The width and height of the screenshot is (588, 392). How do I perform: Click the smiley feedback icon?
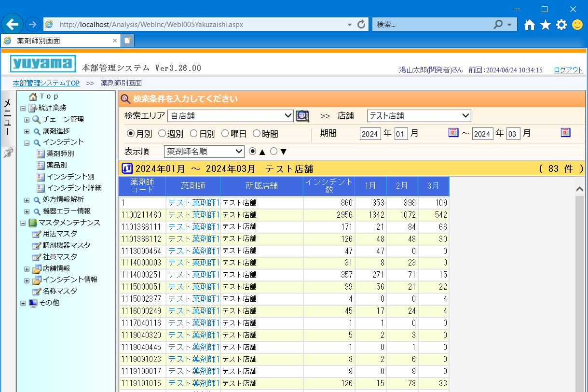577,25
